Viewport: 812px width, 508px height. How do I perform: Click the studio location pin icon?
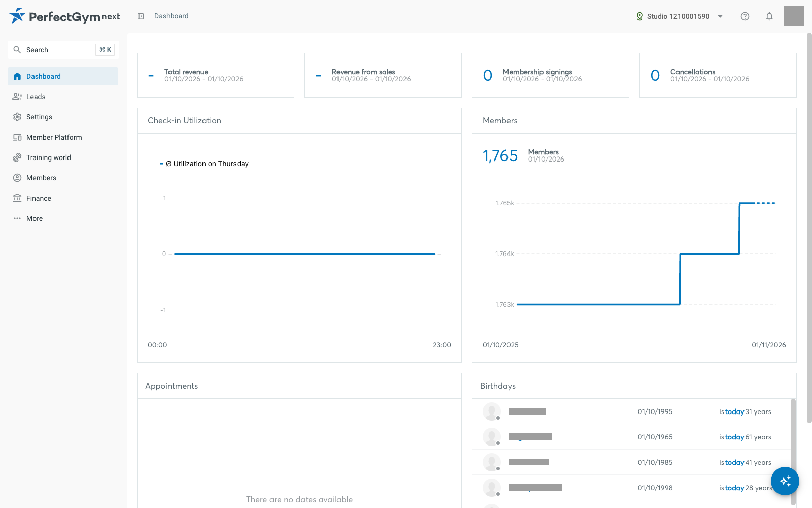tap(640, 16)
